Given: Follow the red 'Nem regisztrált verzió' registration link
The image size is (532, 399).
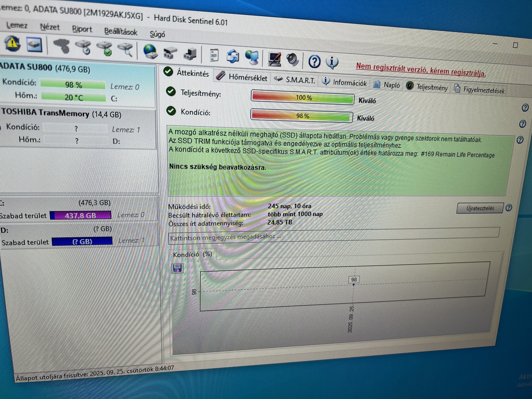Looking at the screenshot, I should [421, 70].
